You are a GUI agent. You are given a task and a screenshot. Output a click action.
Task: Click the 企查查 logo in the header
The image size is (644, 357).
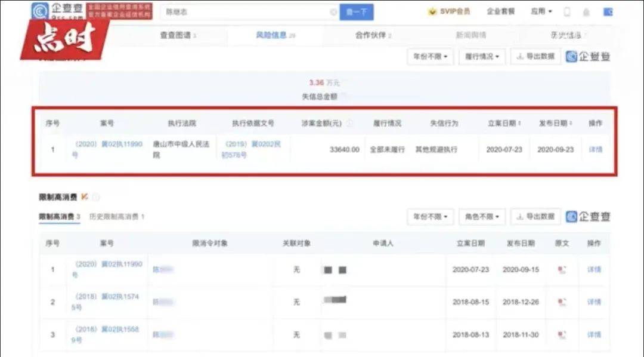click(x=58, y=11)
